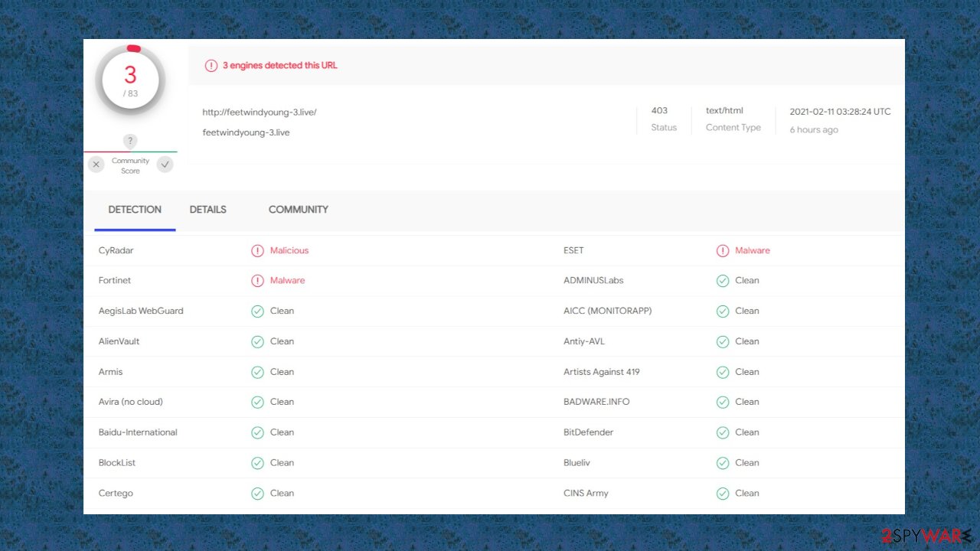
Task: Click the ESET vendor name
Action: tap(573, 251)
